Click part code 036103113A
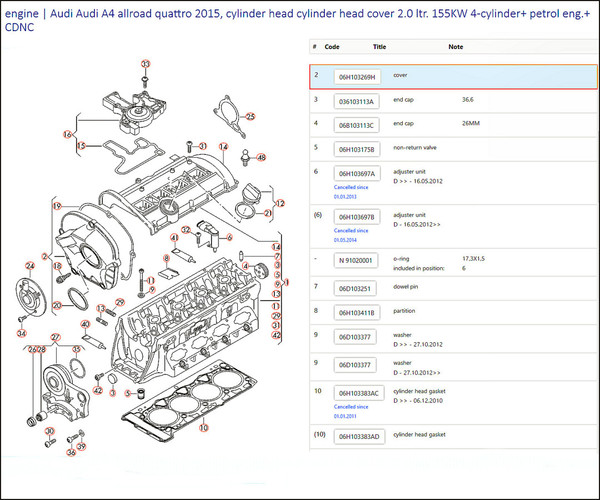This screenshot has height=500, width=600. click(x=357, y=101)
